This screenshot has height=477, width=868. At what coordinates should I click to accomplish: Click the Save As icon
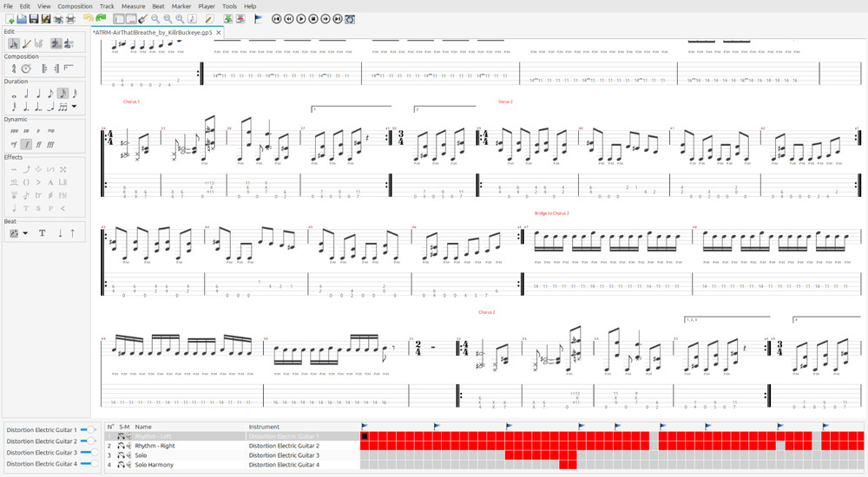click(x=46, y=19)
